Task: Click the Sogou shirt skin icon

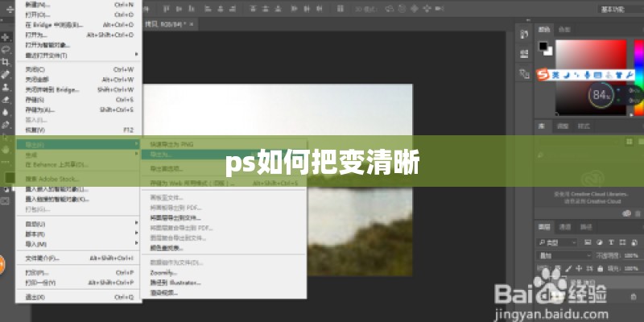Action: coord(619,75)
